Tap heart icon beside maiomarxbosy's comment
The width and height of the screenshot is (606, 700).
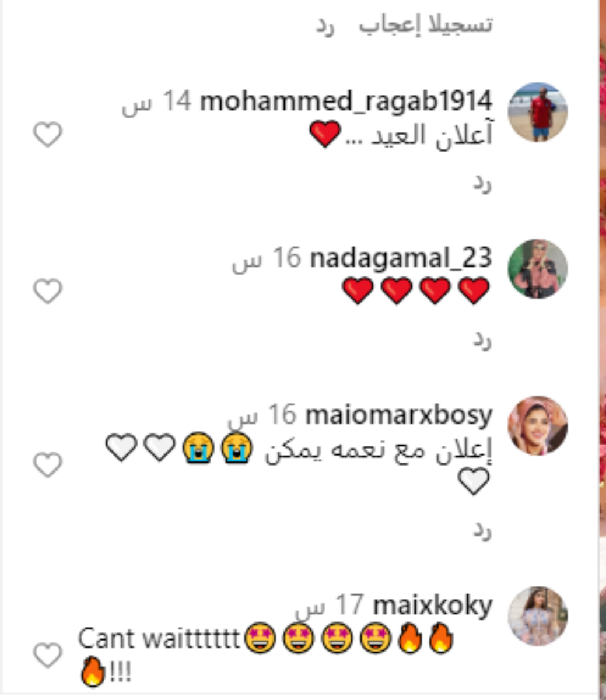[47, 465]
